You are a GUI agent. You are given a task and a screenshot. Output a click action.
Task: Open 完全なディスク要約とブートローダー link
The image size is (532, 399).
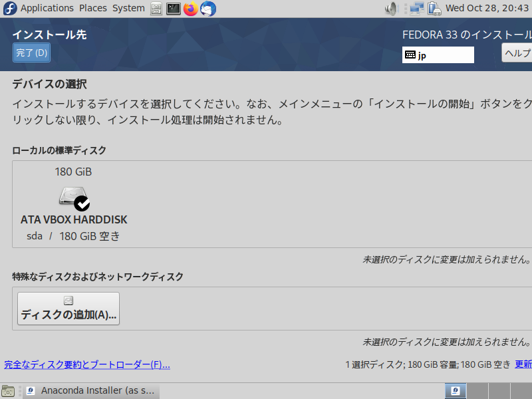[x=87, y=364]
